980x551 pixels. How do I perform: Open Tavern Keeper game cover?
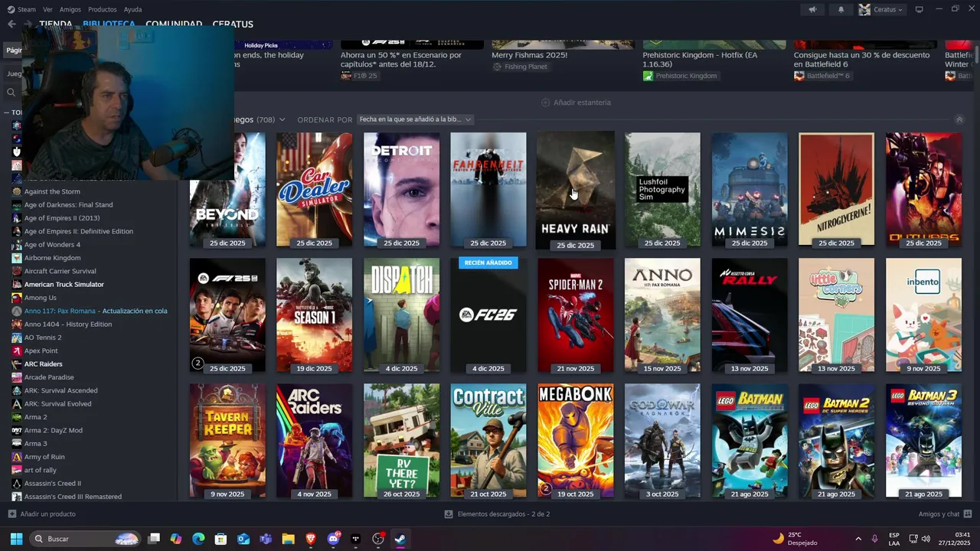(227, 441)
